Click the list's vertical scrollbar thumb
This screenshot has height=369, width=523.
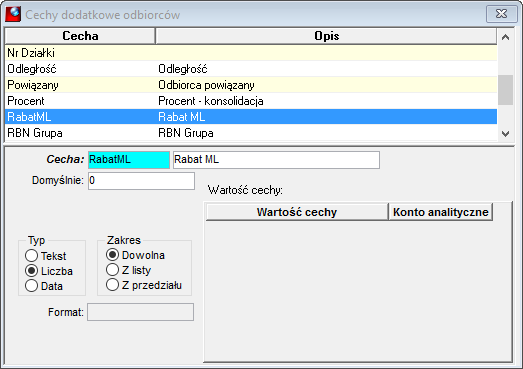coord(505,90)
